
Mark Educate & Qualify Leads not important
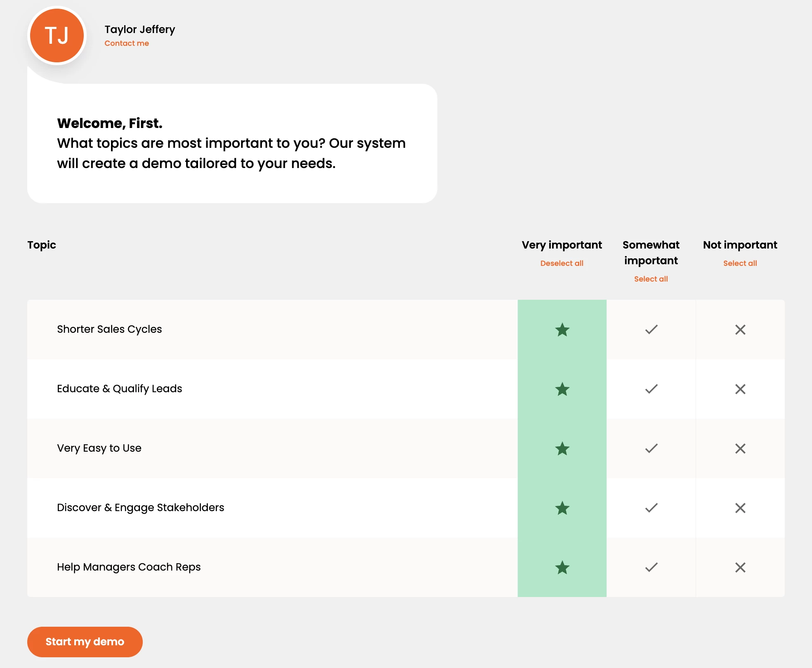click(740, 389)
